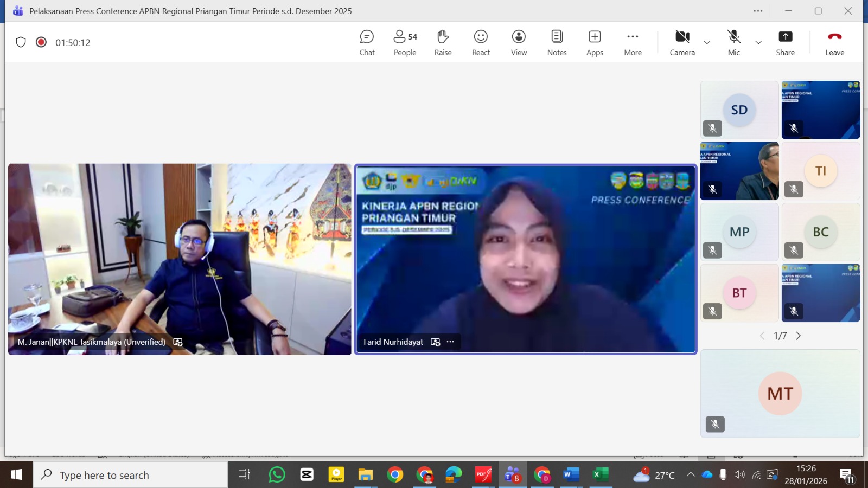
Task: Expand the Mic options dropdown arrow
Action: (758, 42)
